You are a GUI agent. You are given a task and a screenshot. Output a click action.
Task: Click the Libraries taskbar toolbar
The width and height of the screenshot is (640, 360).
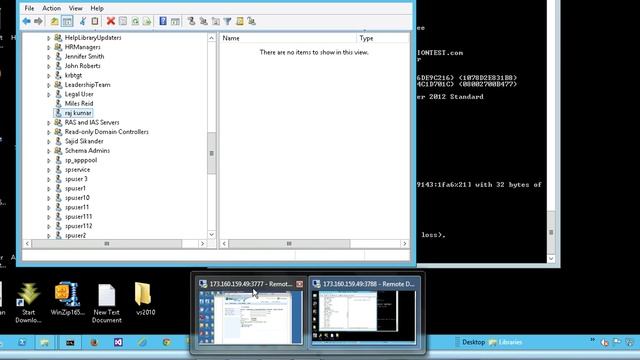(506, 342)
